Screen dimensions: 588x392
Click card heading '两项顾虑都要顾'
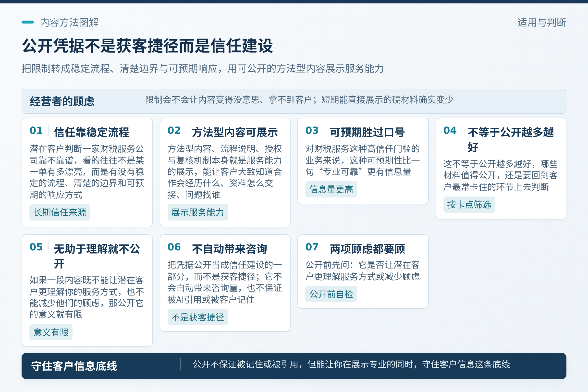tap(367, 249)
